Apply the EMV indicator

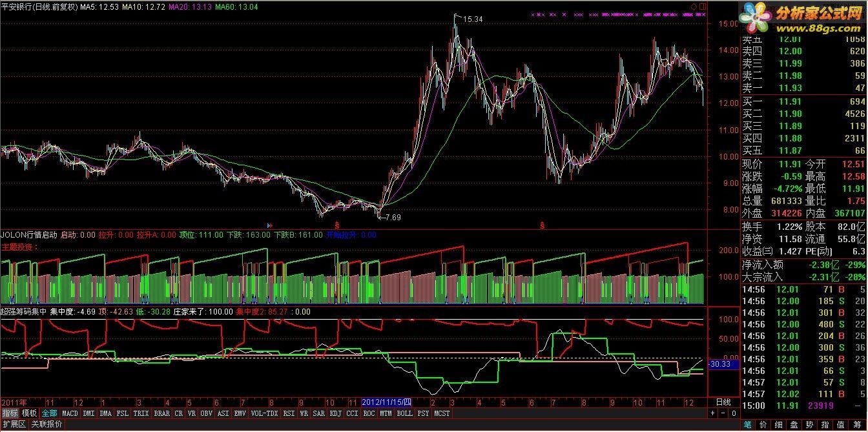click(x=240, y=413)
